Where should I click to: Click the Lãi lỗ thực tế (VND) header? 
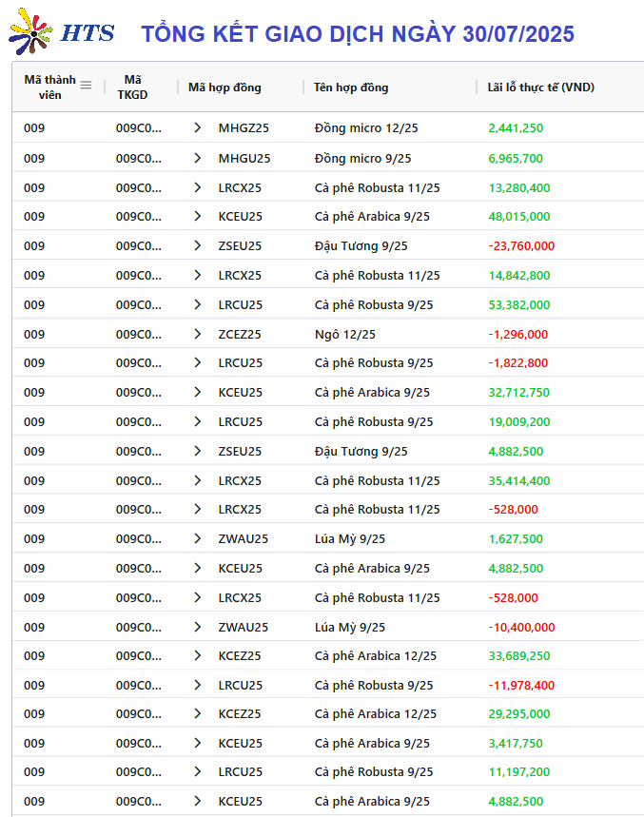541,88
